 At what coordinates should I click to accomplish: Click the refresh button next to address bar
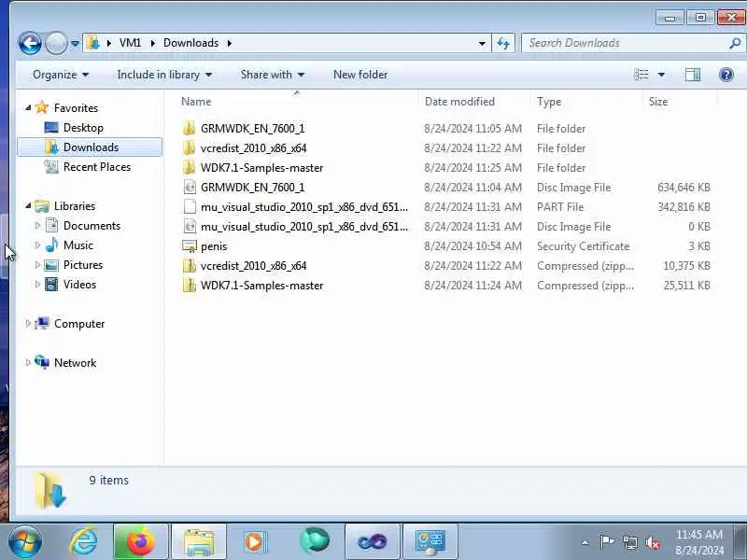(x=503, y=43)
